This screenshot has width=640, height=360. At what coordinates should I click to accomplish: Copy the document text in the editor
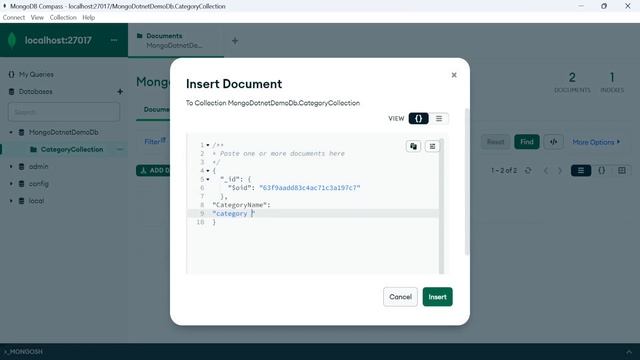(413, 146)
